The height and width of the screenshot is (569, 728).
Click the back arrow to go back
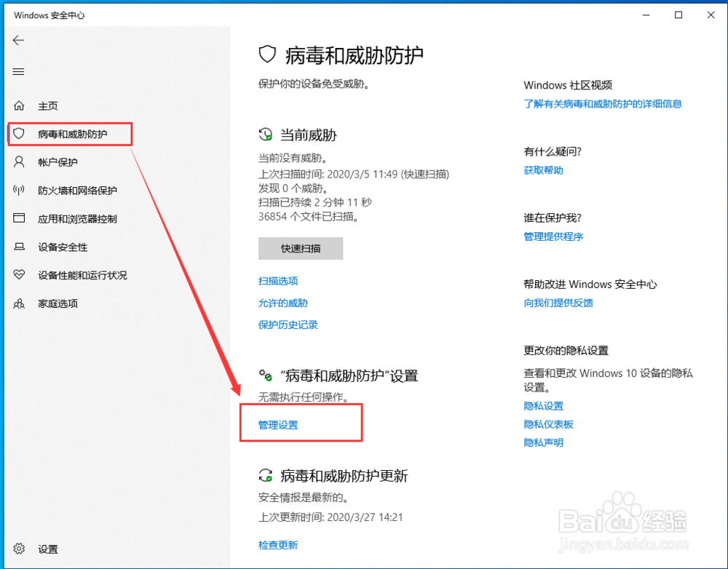tap(18, 40)
